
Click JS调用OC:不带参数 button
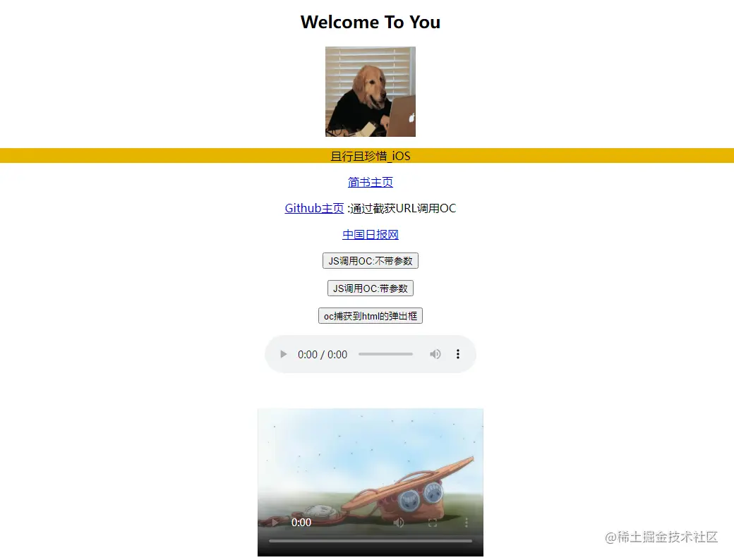coord(371,260)
